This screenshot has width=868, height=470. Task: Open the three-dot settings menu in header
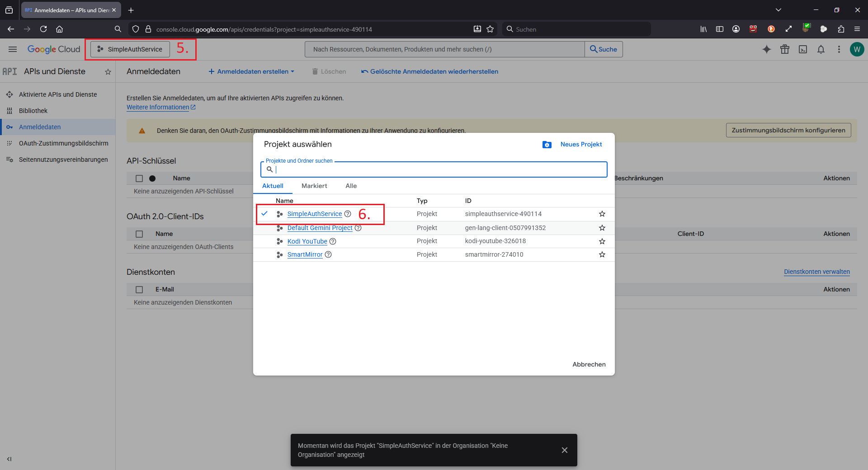(x=839, y=49)
